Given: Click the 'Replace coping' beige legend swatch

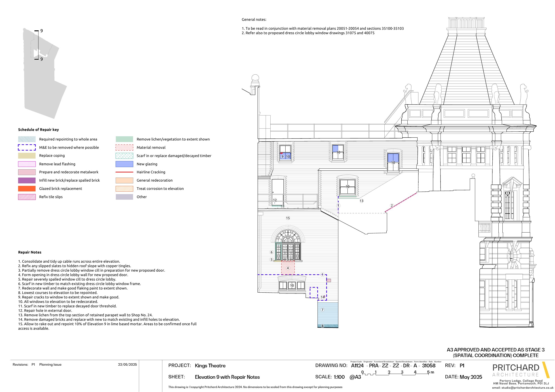Looking at the screenshot, I should tap(27, 156).
